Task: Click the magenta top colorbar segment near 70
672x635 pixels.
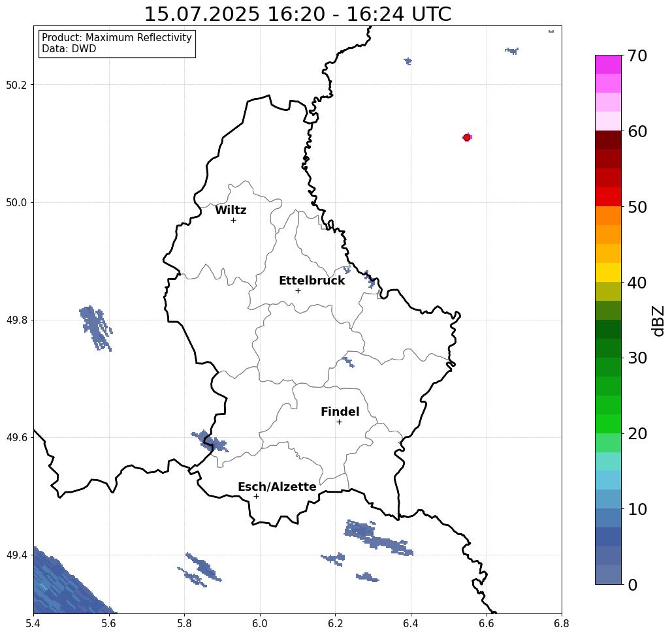Action: (608, 64)
